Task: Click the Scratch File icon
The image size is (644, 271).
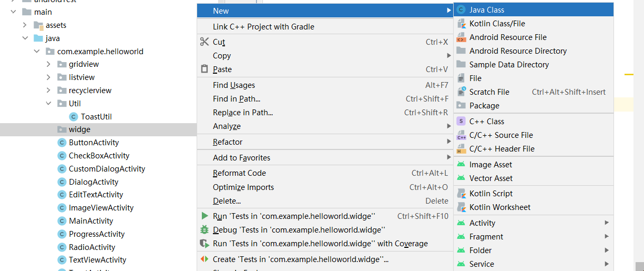Action: 462,92
